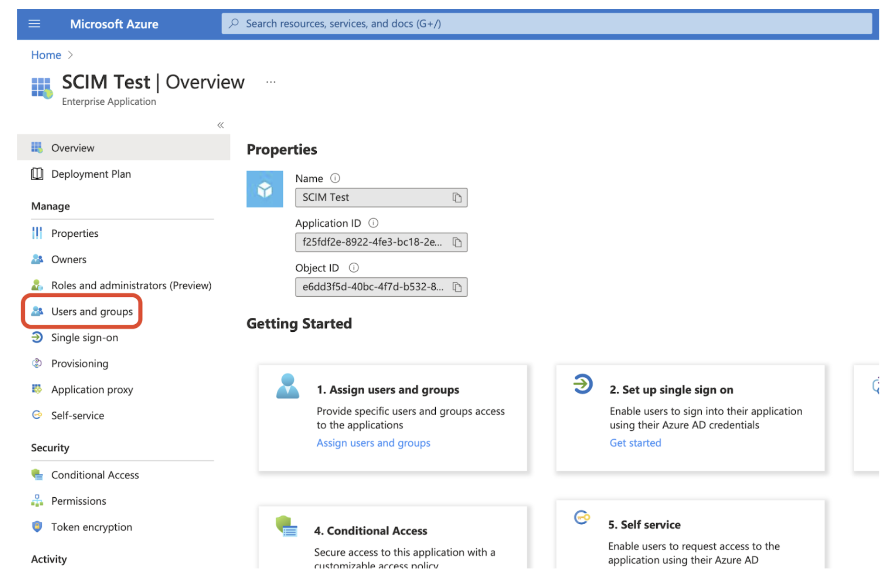Click Get started link for single sign on
This screenshot has width=892, height=588.
pos(635,443)
